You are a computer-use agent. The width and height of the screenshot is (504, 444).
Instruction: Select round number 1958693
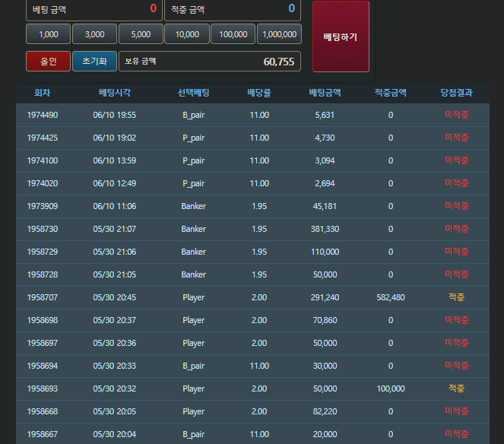43,389
